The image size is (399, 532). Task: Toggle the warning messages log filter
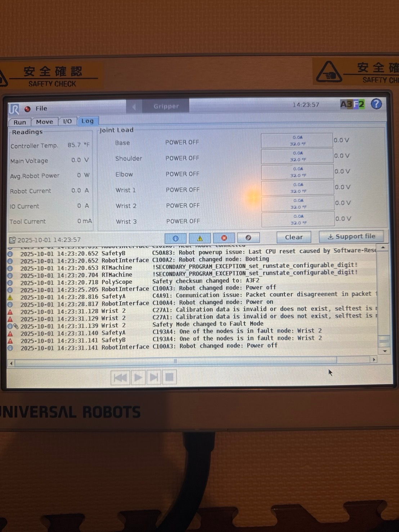coord(200,238)
